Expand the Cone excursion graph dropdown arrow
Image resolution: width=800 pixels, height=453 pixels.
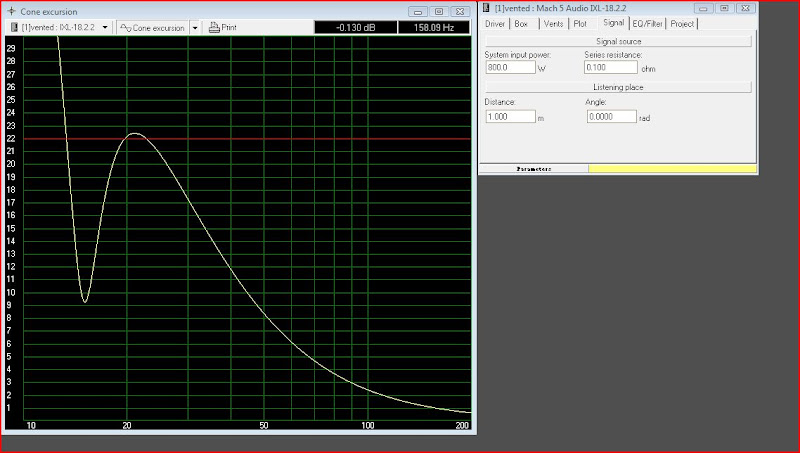[194, 28]
